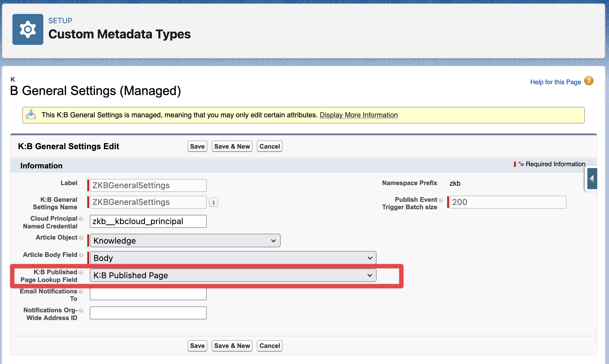Open Display More Information link
The width and height of the screenshot is (609, 364).
point(358,115)
